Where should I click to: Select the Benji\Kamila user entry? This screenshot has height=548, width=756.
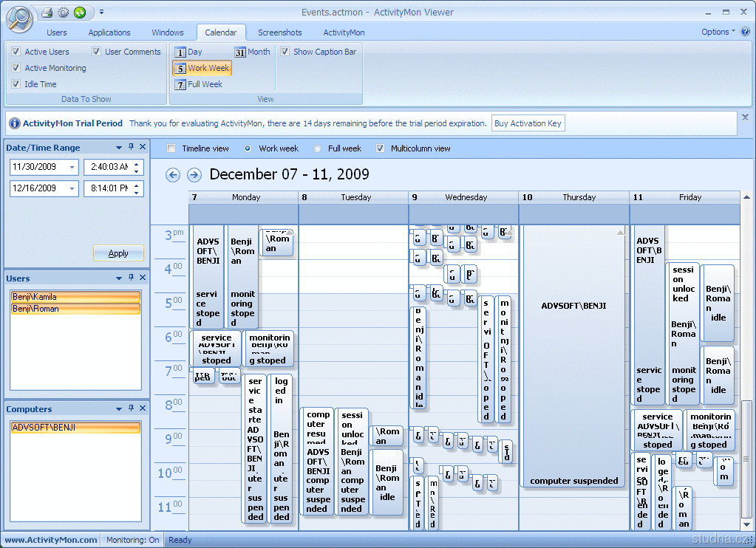[x=75, y=297]
